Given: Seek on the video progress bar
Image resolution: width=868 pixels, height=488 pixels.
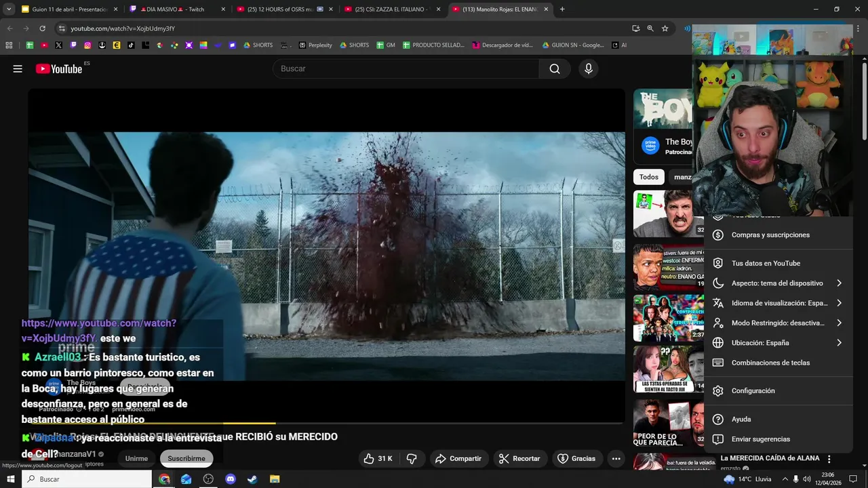Looking at the screenshot, I should click(x=325, y=424).
